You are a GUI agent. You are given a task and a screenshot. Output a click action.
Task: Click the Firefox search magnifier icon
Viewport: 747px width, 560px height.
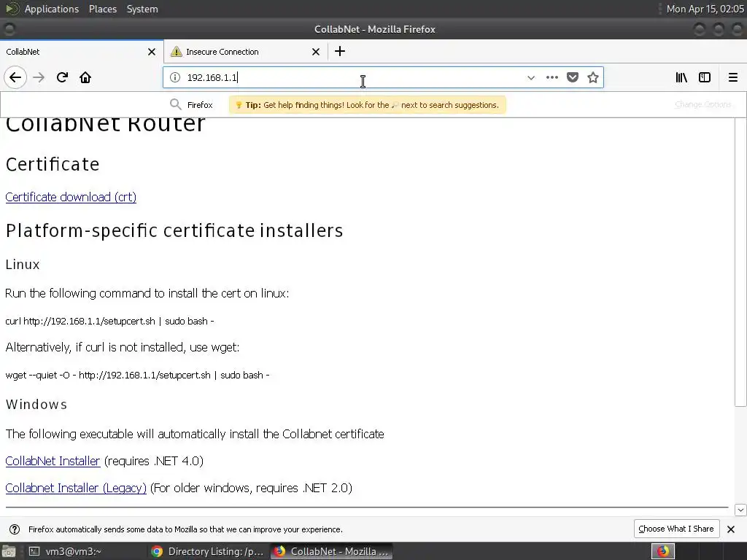176,104
